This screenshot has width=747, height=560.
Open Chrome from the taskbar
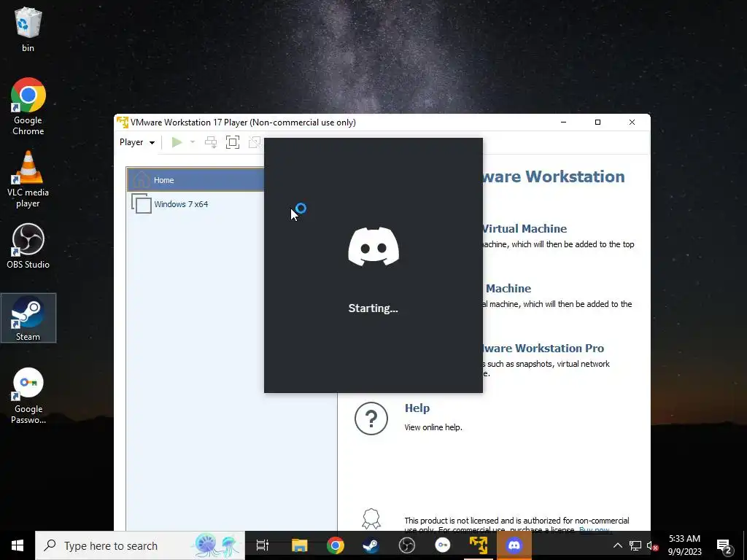(336, 545)
